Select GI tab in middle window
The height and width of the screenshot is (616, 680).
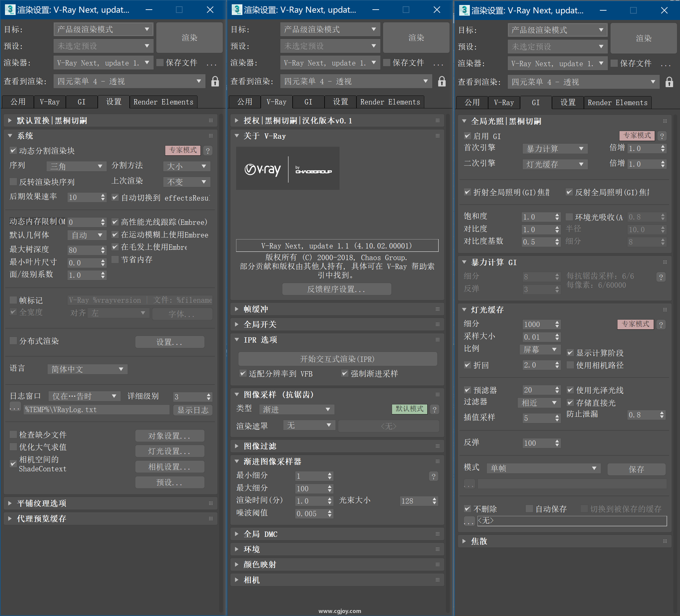308,102
